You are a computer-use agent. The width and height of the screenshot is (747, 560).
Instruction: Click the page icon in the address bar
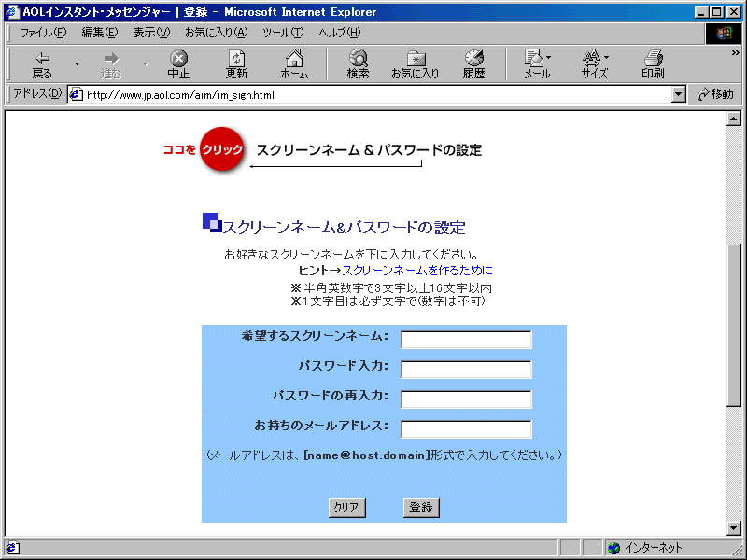coord(76,95)
